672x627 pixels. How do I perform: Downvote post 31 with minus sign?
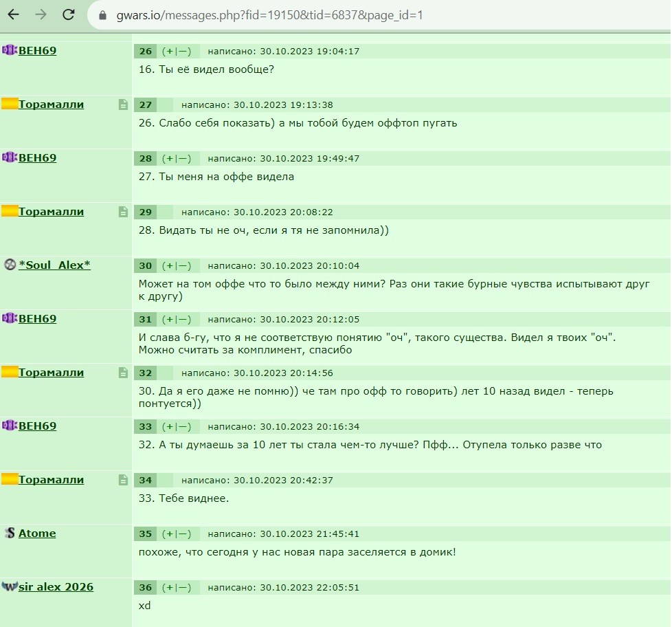183,319
